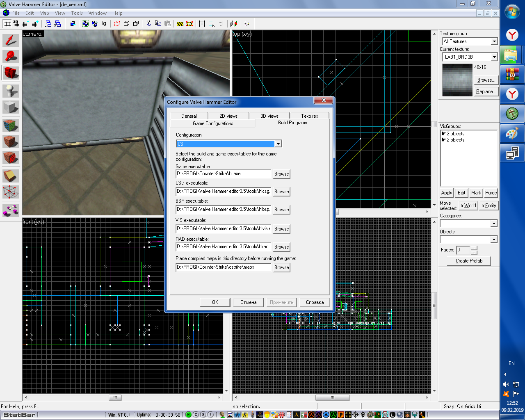Click Load Window State icon

point(48,24)
